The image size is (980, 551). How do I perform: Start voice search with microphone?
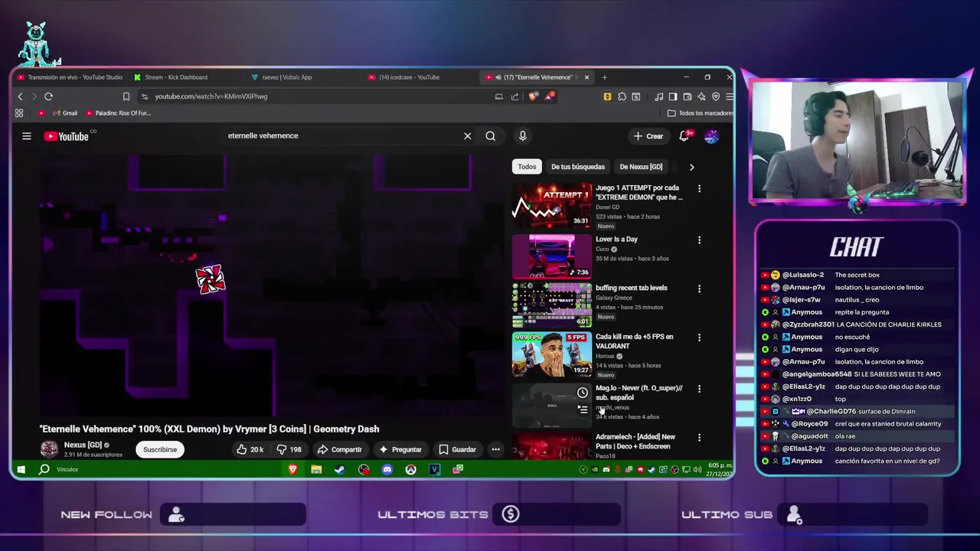(x=522, y=136)
